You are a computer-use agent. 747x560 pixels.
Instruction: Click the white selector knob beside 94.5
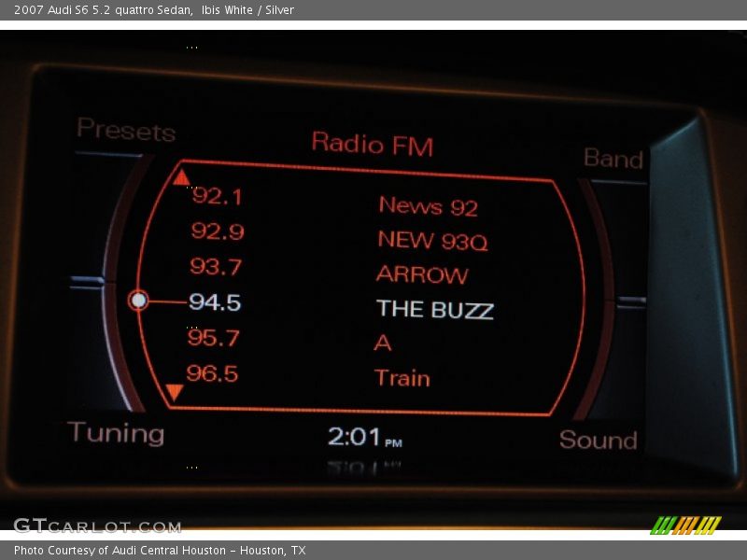tap(139, 301)
